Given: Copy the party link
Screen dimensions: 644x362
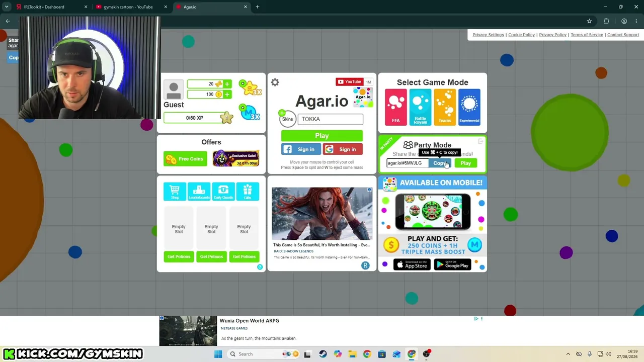Looking at the screenshot, I should pyautogui.click(x=440, y=163).
